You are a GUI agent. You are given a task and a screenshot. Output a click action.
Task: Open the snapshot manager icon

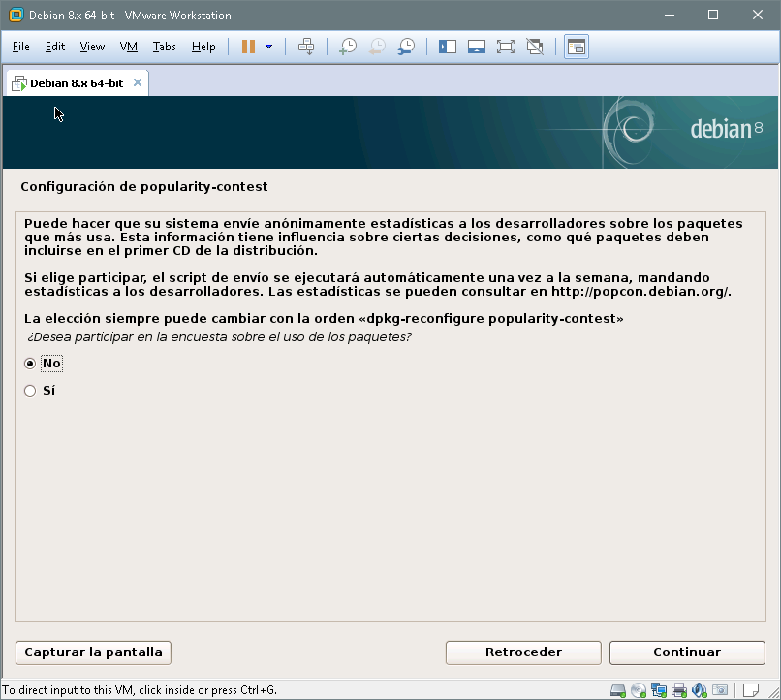(407, 47)
